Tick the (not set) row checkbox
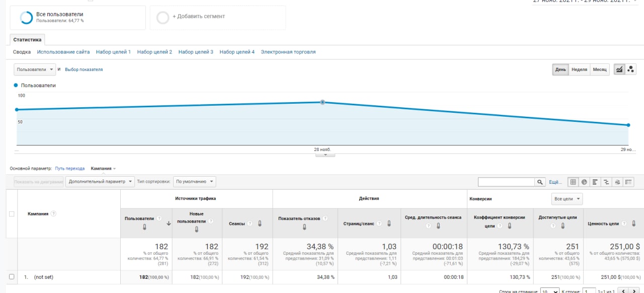This screenshot has height=293, width=644. click(x=12, y=277)
